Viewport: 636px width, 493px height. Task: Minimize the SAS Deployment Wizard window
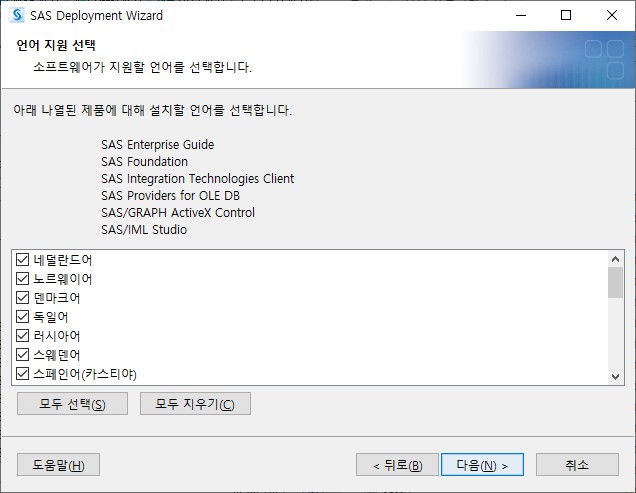[x=521, y=15]
